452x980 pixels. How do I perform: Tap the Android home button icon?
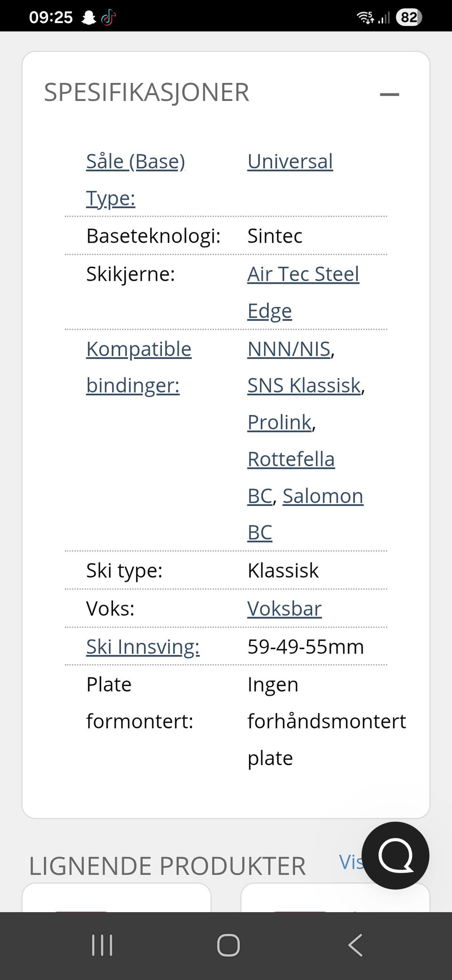pos(228,945)
